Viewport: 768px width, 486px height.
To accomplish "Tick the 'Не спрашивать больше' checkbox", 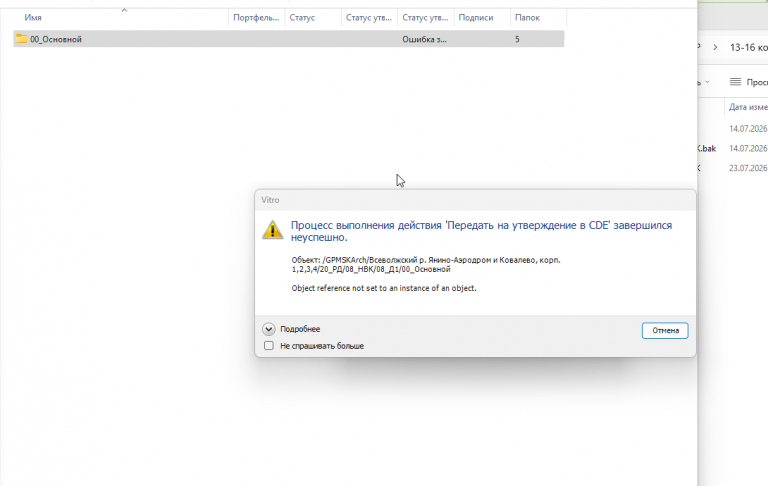I will point(269,346).
